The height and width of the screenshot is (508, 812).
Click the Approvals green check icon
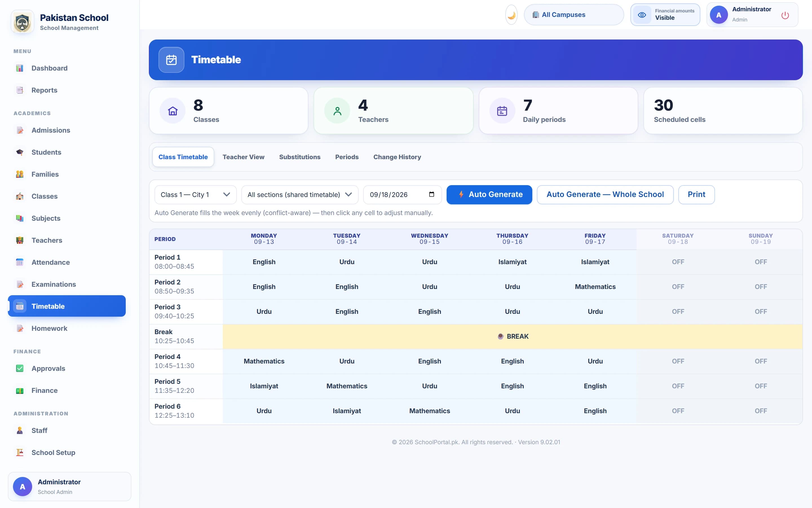pyautogui.click(x=20, y=369)
